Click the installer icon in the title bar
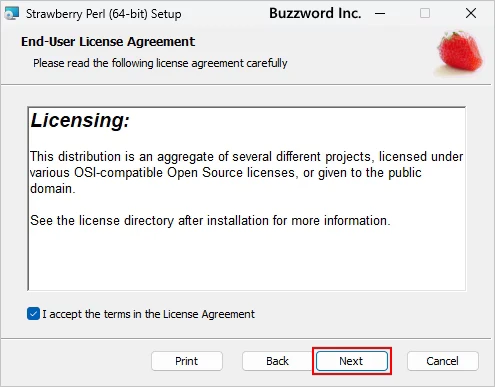Image resolution: width=495 pixels, height=387 pixels. point(12,13)
